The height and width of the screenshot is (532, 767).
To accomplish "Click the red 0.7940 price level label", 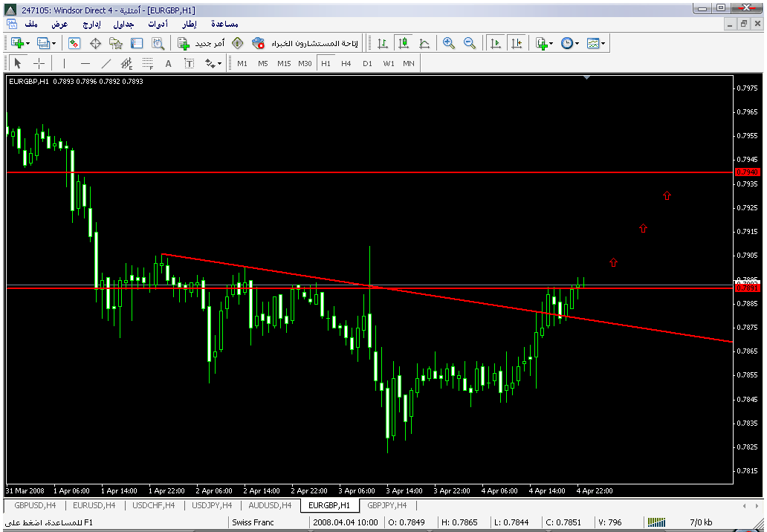I will pos(746,172).
